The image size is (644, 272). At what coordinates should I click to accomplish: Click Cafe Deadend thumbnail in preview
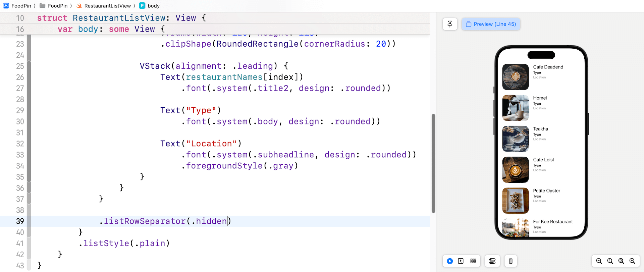[515, 77]
